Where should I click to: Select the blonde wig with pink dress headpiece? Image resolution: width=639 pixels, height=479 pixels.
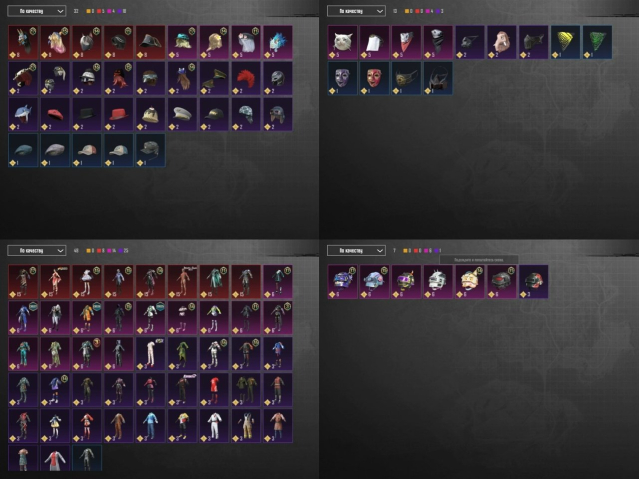click(x=55, y=42)
